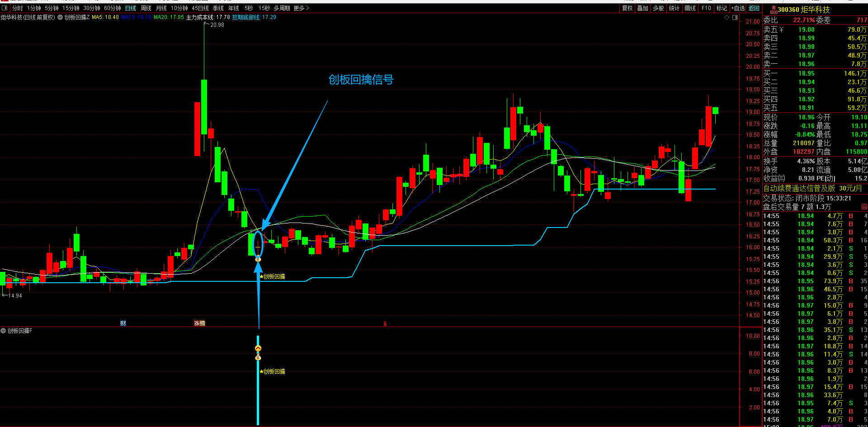Click the stock name 300360 炬华科技
Viewport: 868px width, 427px height.
coord(804,9)
